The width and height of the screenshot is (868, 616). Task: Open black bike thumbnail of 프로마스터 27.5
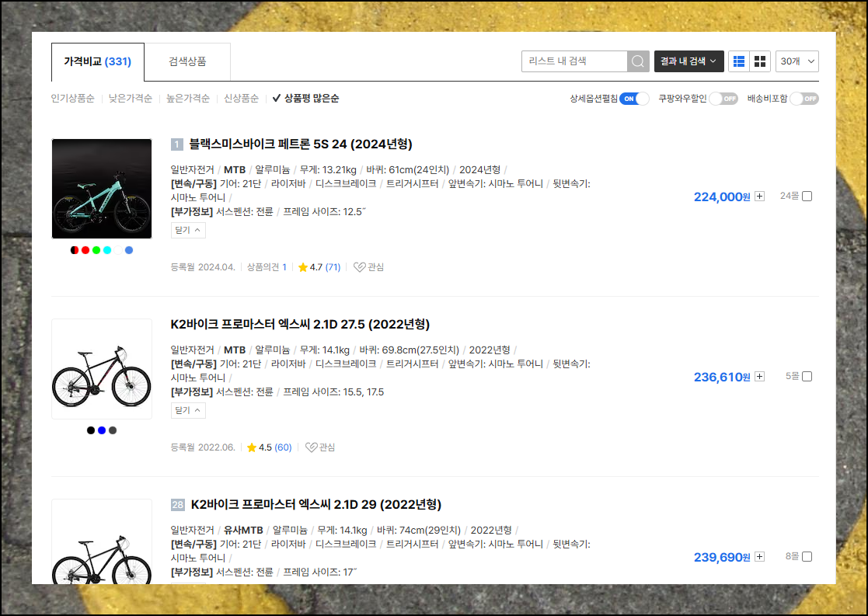(x=102, y=369)
